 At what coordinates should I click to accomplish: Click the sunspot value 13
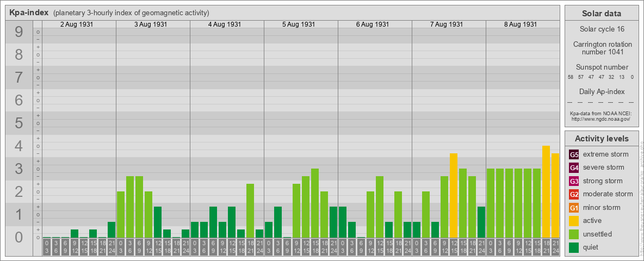(622, 77)
